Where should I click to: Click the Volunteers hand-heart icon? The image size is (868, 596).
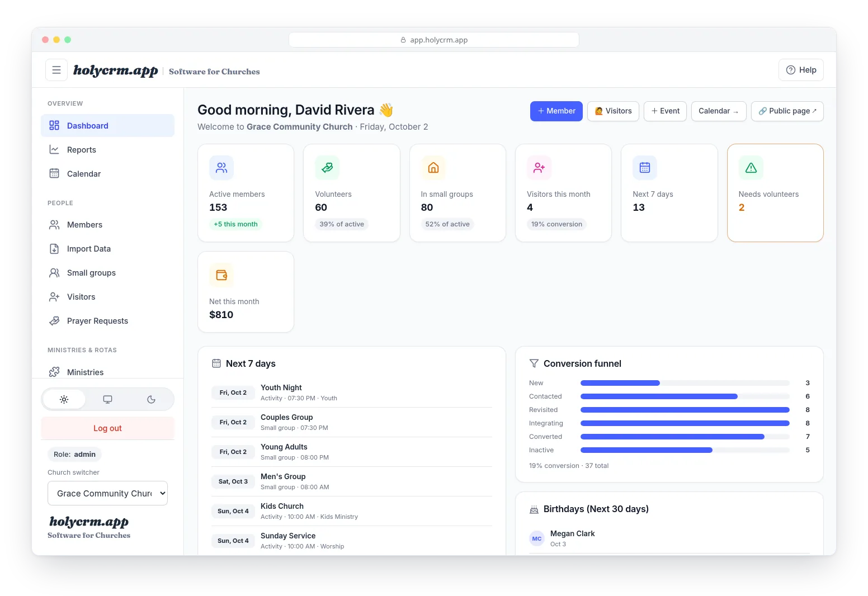327,168
